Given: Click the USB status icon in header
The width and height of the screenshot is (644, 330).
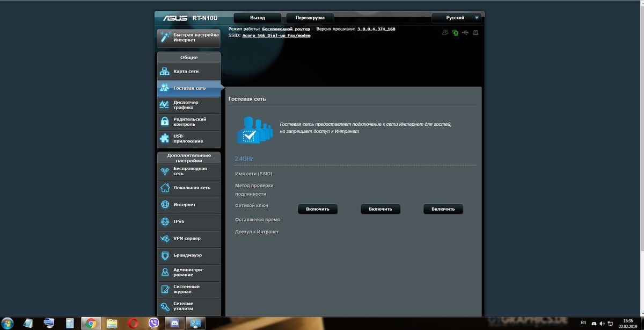Looking at the screenshot, I should coord(465,33).
